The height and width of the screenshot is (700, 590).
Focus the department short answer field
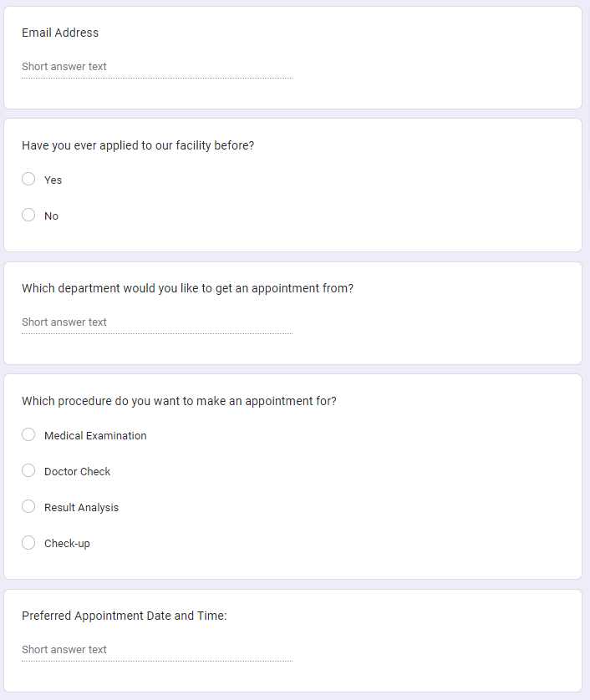[x=156, y=322]
